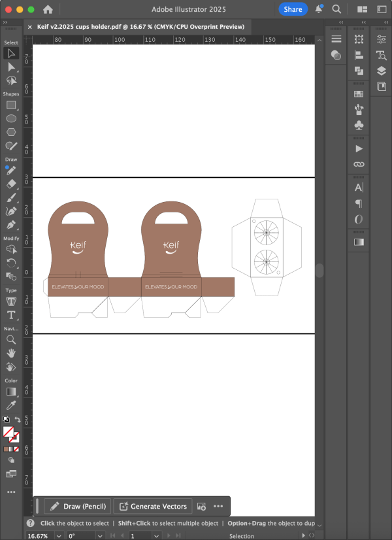This screenshot has height=540, width=392.
Task: Reset to default fill and stroke
Action: [6, 419]
